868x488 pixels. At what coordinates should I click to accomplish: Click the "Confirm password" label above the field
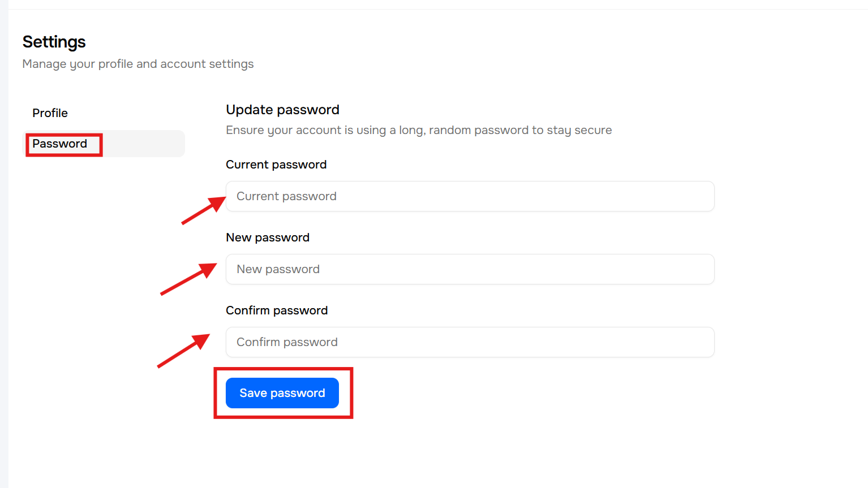pyautogui.click(x=277, y=310)
